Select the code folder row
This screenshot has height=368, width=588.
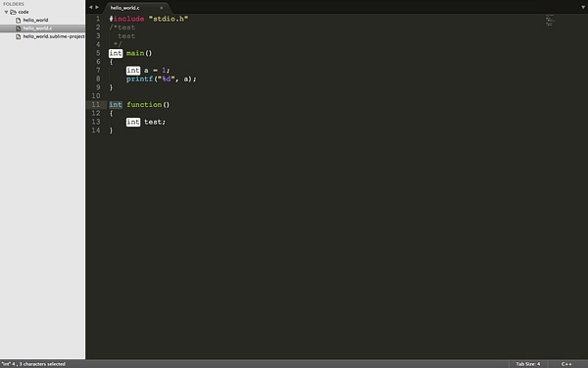[43, 12]
